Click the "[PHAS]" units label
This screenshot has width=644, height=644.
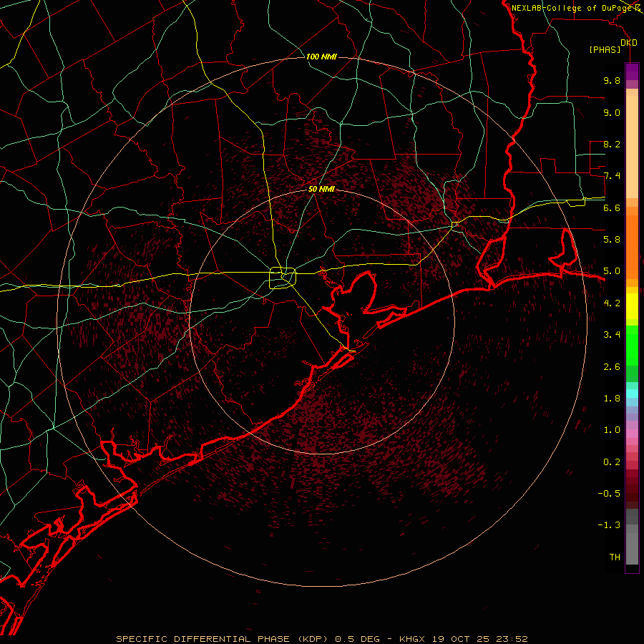tap(605, 50)
